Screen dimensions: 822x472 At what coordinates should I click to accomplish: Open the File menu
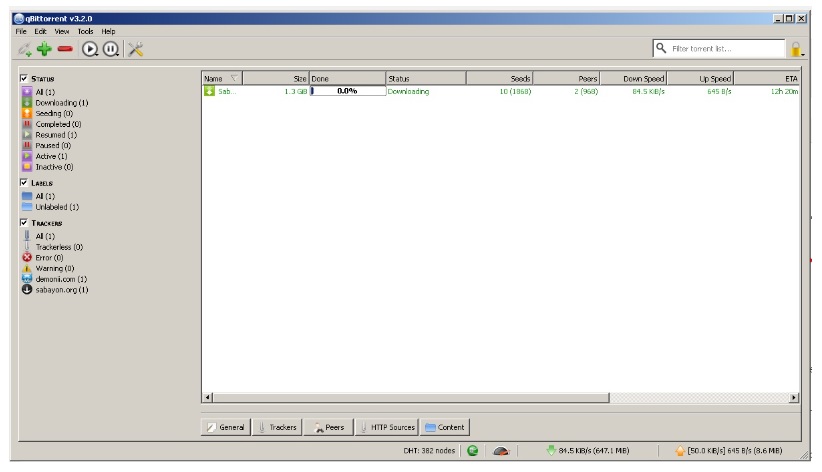(x=21, y=31)
